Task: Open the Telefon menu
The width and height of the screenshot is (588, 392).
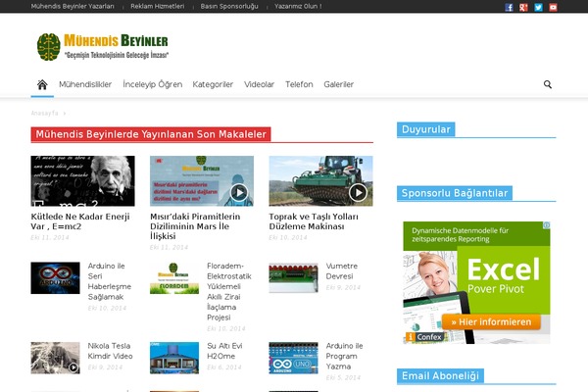Action: pyautogui.click(x=299, y=84)
